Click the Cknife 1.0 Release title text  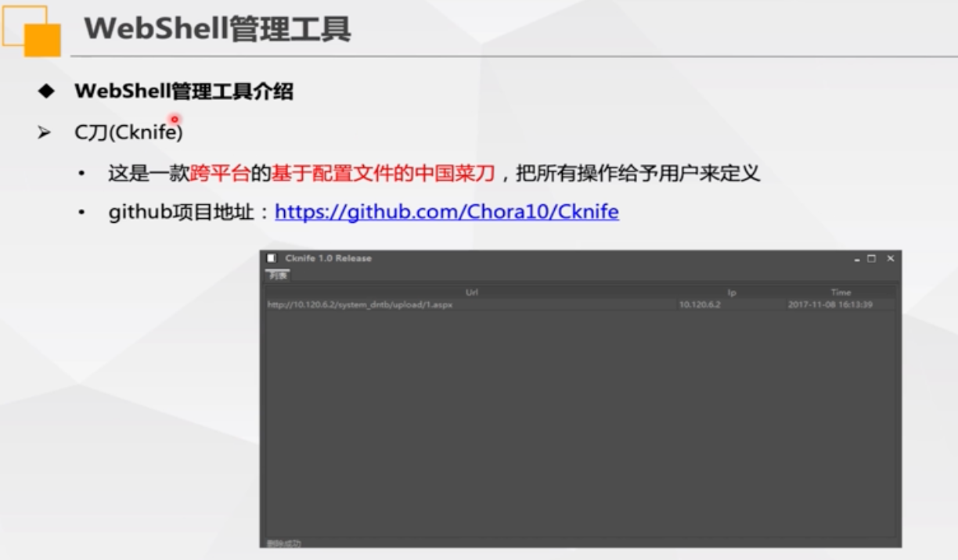coord(329,258)
